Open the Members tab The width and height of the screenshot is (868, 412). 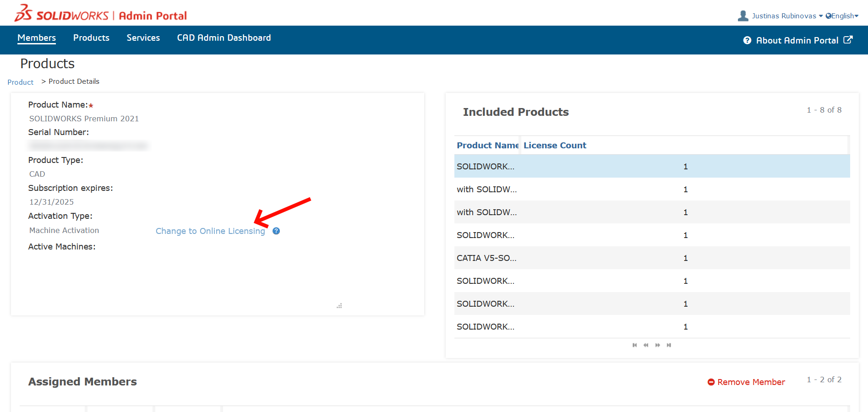pyautogui.click(x=37, y=38)
